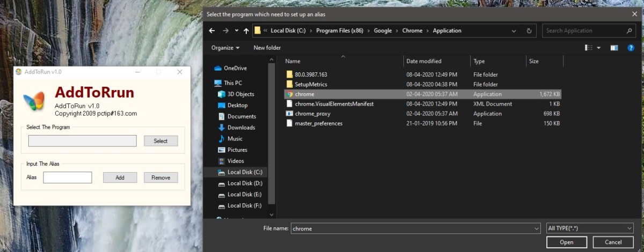Refresh the Application folder view
Viewport: 644px width, 252px height.
(x=529, y=31)
